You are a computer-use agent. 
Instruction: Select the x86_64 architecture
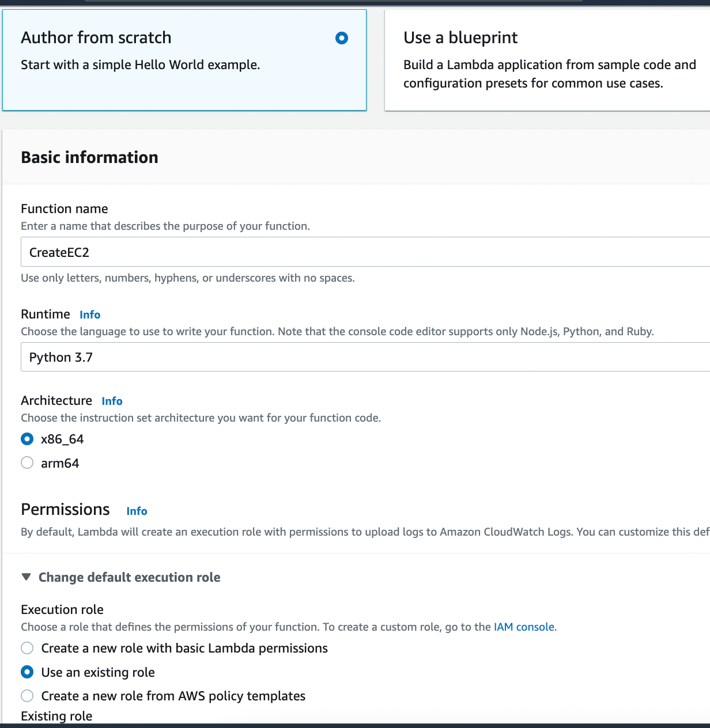[x=27, y=439]
